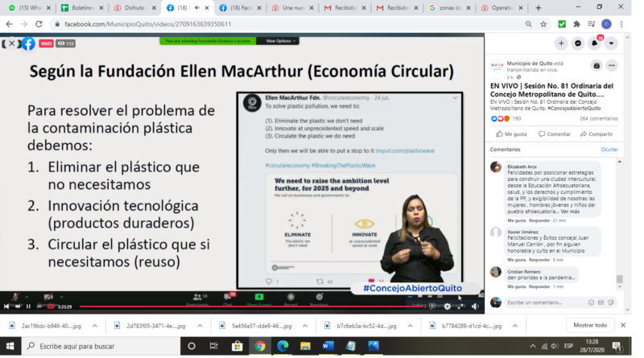Open a new browser tab
This screenshot has height=358, width=644.
click(538, 8)
